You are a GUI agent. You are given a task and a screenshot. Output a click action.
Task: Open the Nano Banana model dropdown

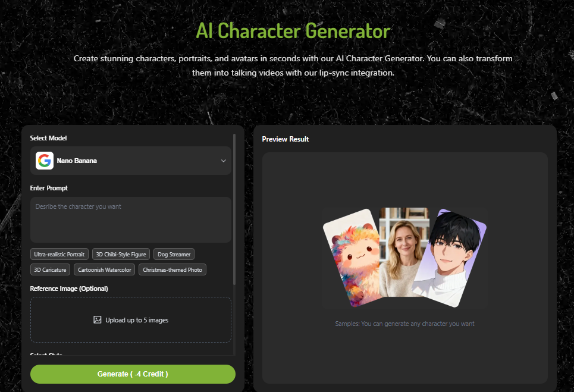coord(131,161)
